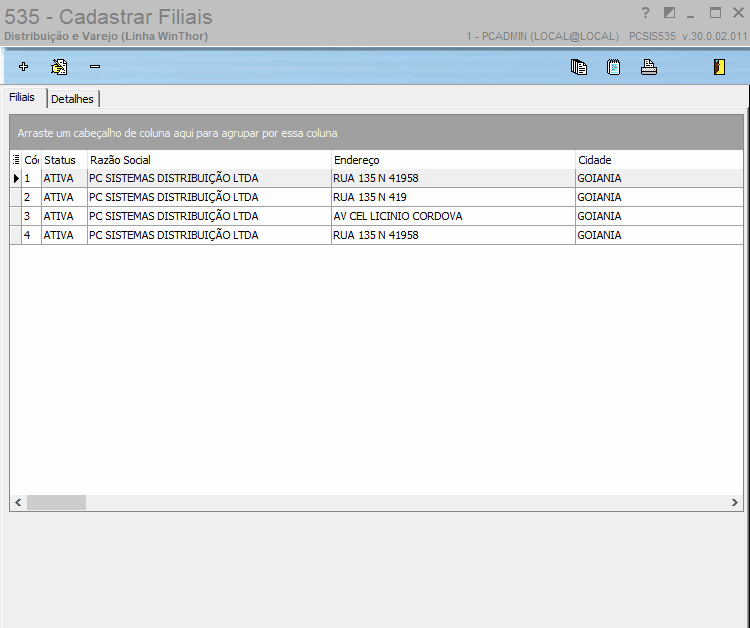Click the horizontal scrollbar left arrow
Viewport: 750px width, 628px height.
tap(18, 502)
